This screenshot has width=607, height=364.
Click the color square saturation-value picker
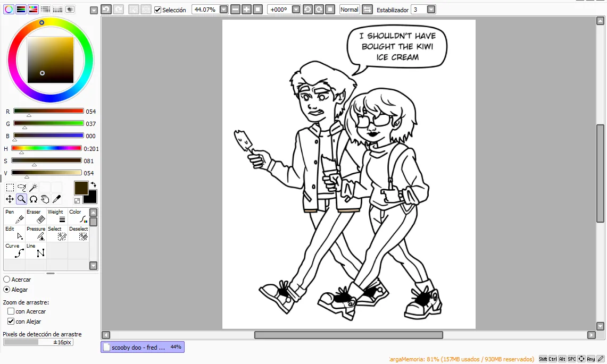[x=51, y=60]
